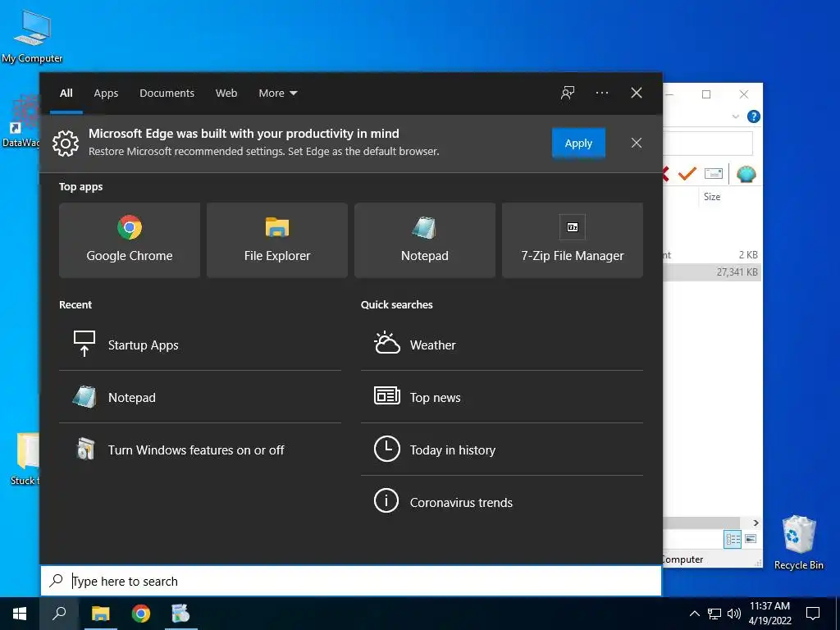Select the Top news quick search
The height and width of the screenshot is (630, 840).
pyautogui.click(x=502, y=397)
